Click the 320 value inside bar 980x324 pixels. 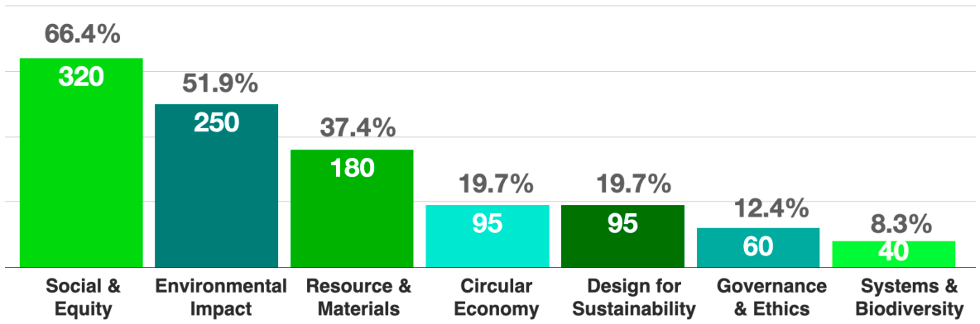[81, 77]
